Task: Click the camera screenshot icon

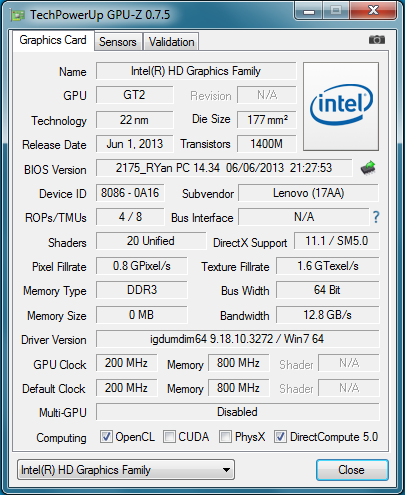Action: point(377,40)
